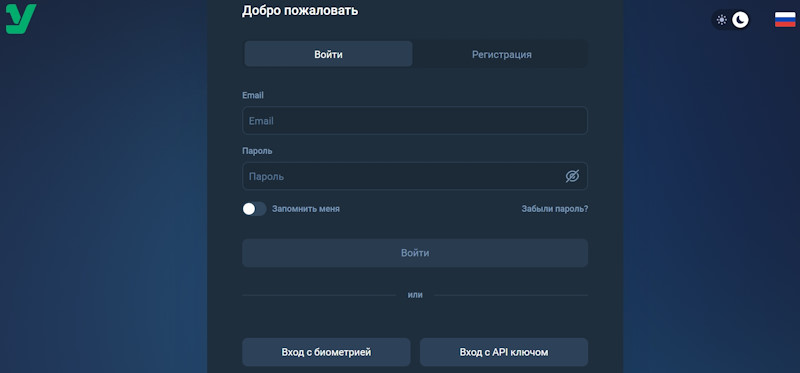Show password with the eye icon
This screenshot has height=373, width=800.
click(x=572, y=177)
